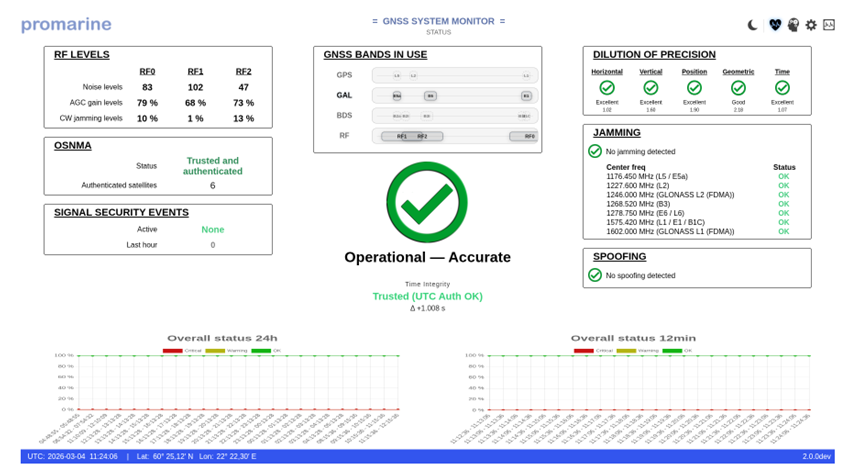
Task: Click the RF LEVELS panel heading
Action: click(x=81, y=55)
